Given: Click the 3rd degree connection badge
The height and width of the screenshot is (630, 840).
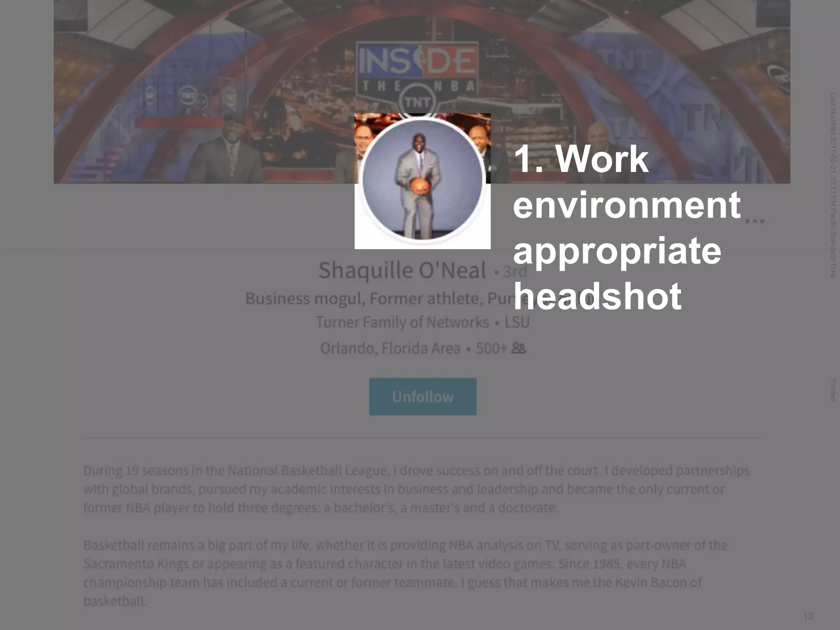Looking at the screenshot, I should coord(514,271).
